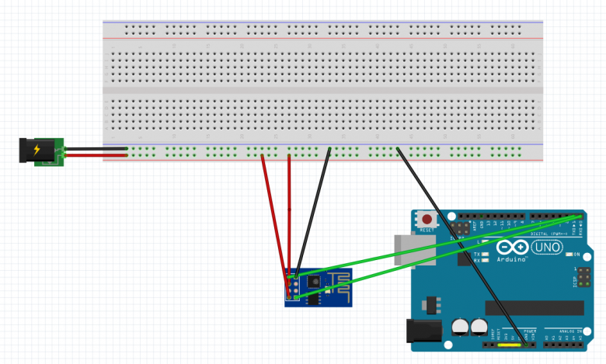Click the DC power jack with lightning bolt
Image resolution: width=606 pixels, height=364 pixels.
pos(37,151)
